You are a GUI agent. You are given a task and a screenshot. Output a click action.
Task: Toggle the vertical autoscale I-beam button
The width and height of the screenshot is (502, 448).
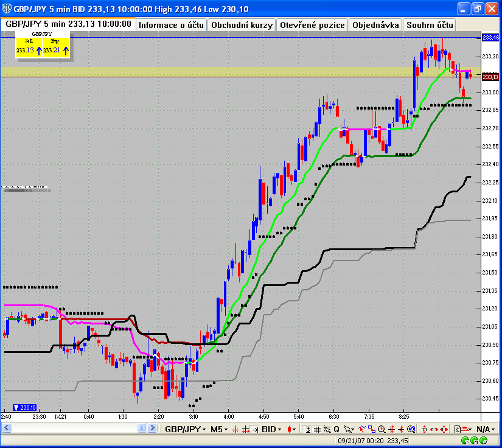[x=308, y=429]
